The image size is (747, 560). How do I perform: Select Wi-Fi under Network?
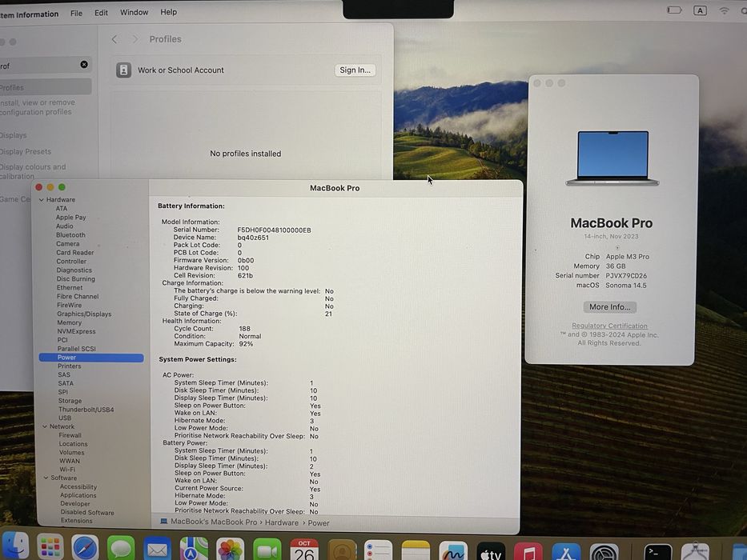[67, 470]
